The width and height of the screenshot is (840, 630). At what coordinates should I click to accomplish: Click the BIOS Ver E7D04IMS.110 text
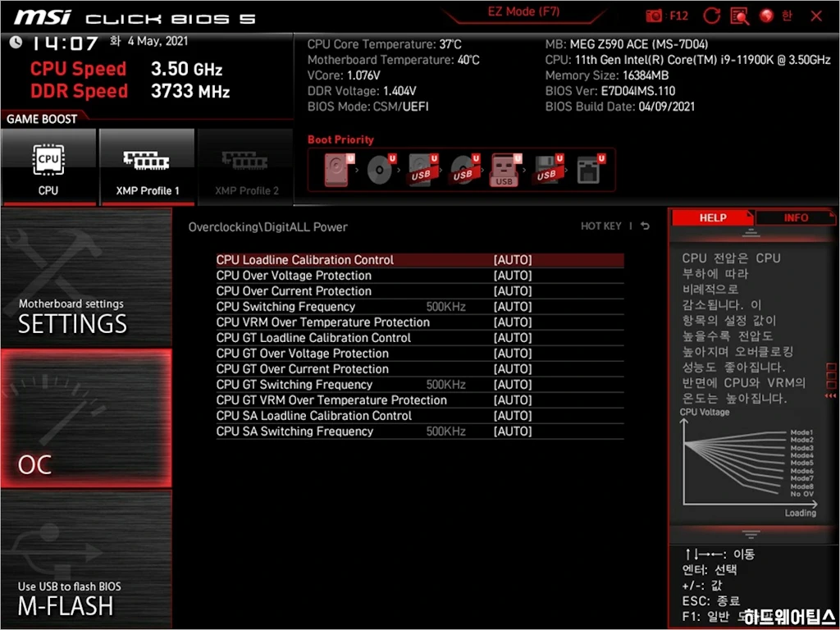tap(610, 90)
